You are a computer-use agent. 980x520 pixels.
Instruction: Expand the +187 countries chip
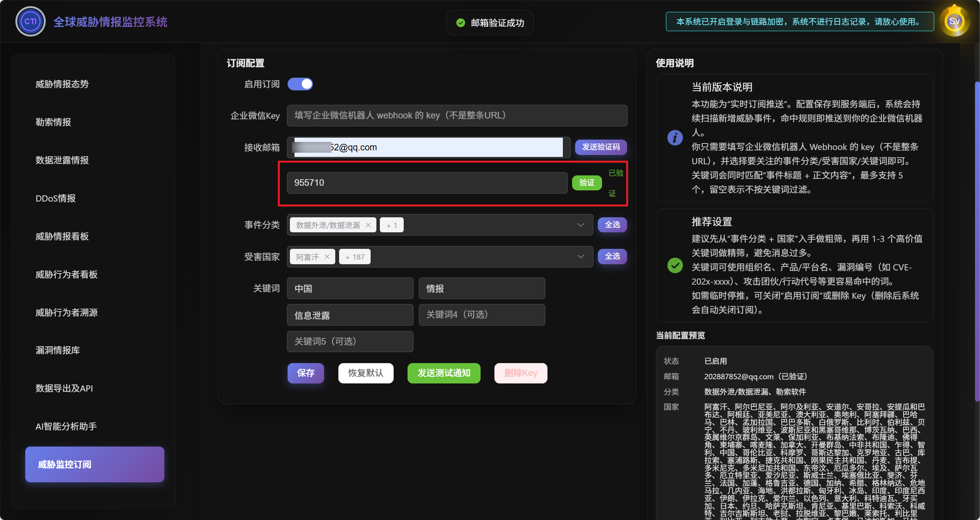354,257
